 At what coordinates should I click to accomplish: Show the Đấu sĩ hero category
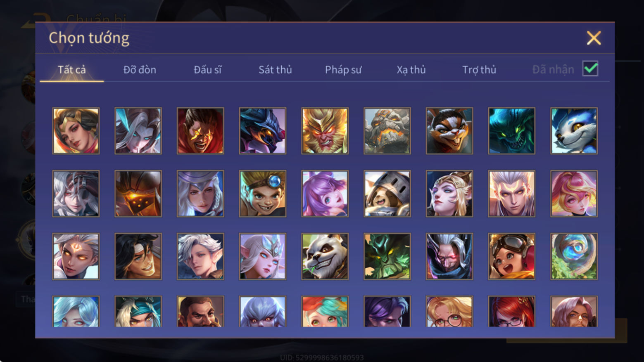[207, 70]
